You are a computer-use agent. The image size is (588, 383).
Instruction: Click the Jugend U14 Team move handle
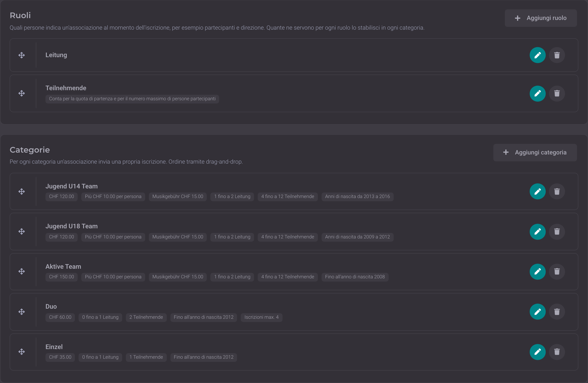coord(22,191)
